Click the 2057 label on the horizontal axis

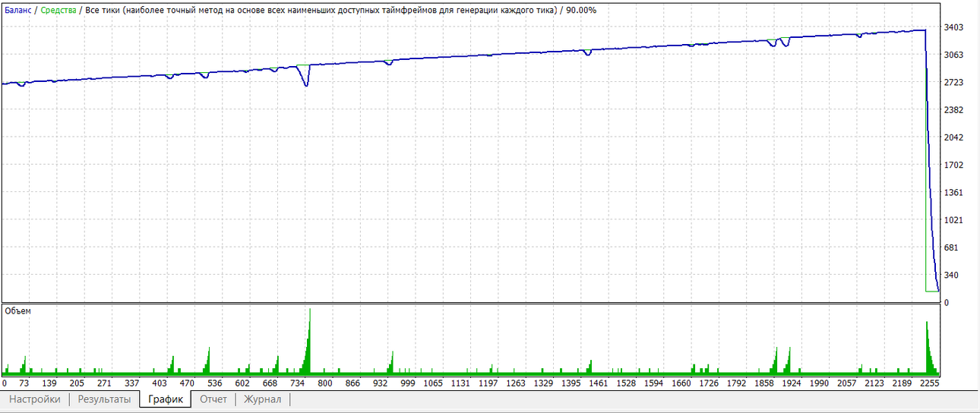847,384
